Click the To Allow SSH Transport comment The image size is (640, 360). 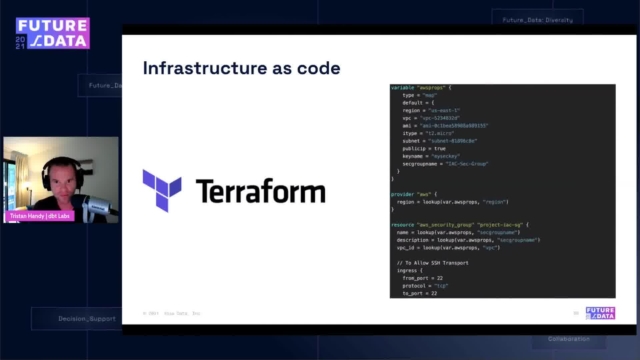coord(433,263)
